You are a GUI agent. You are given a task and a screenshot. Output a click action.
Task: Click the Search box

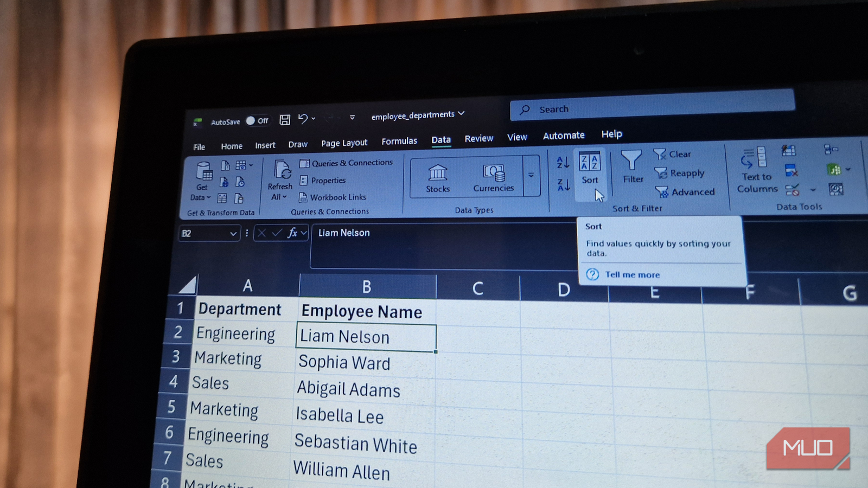[x=652, y=106]
